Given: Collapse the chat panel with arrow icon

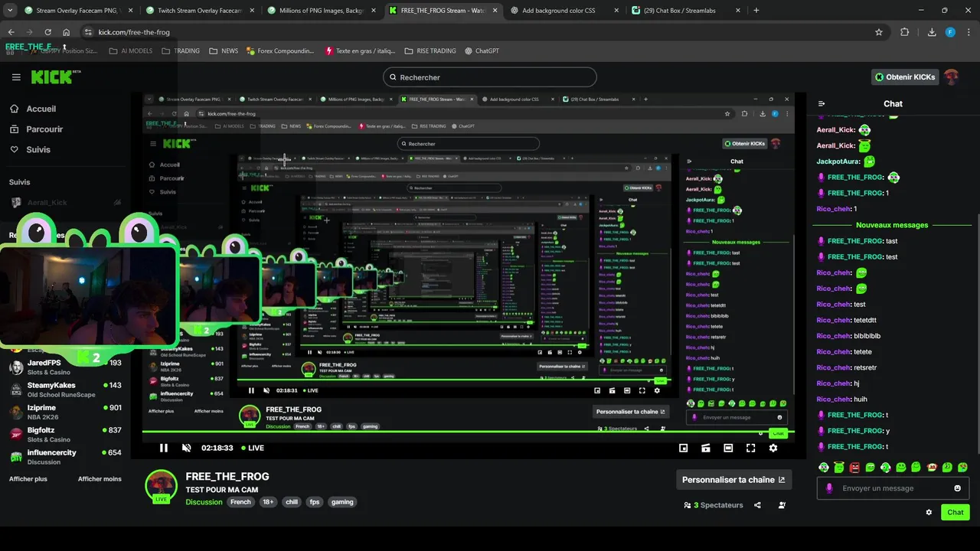Looking at the screenshot, I should tap(822, 103).
